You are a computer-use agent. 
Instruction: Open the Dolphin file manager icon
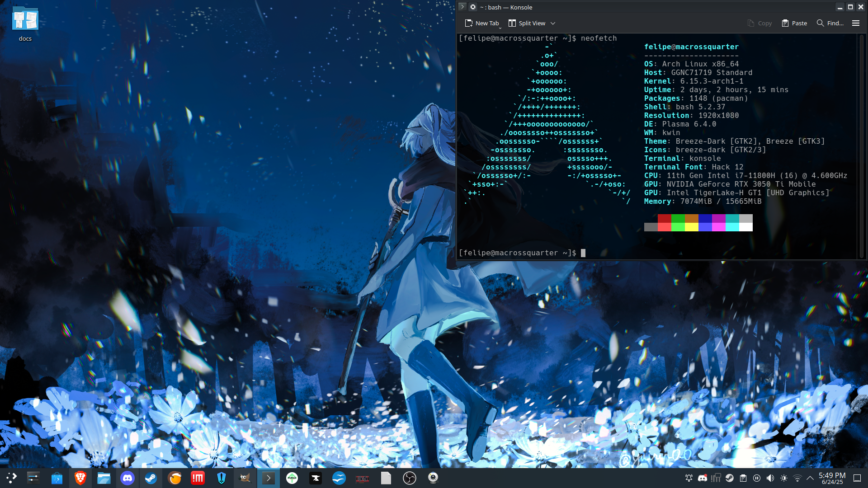[104, 478]
